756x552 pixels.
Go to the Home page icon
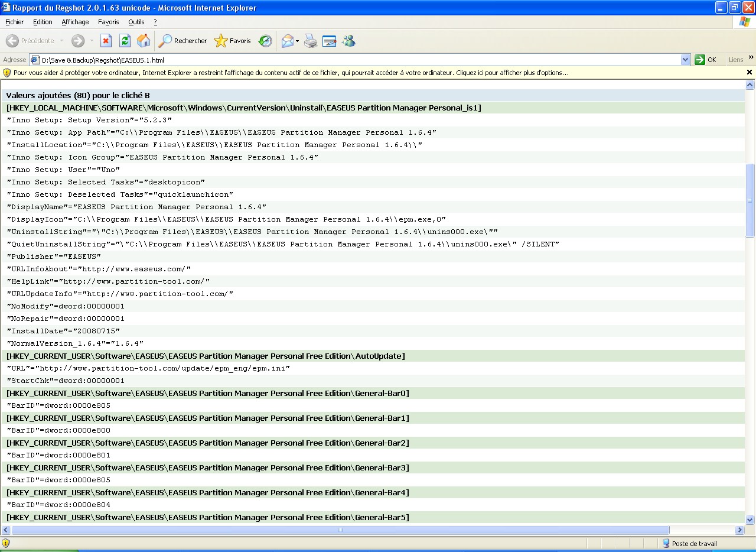(x=144, y=41)
